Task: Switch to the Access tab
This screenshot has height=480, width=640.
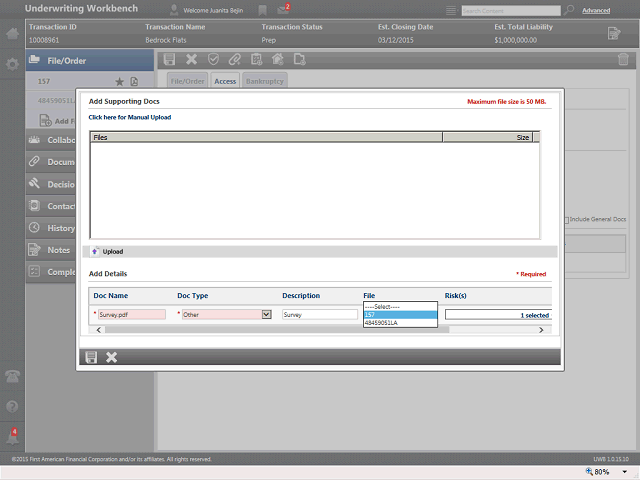Action: [225, 81]
